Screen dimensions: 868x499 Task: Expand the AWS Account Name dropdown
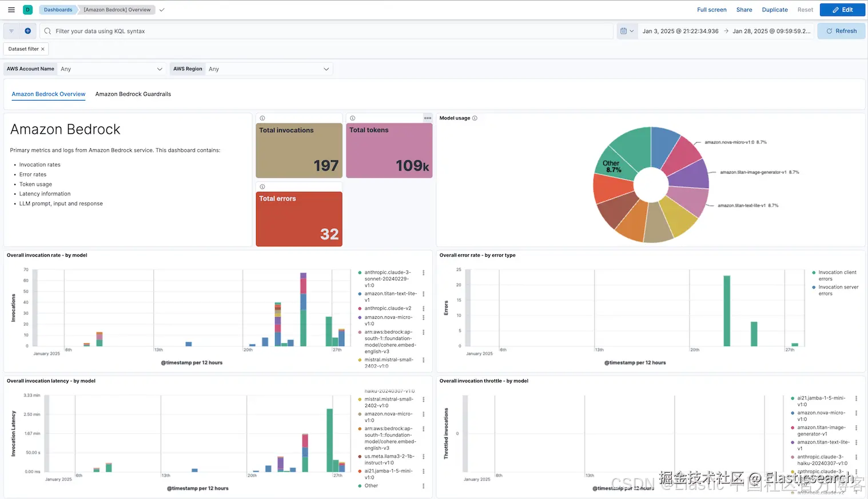click(x=112, y=69)
